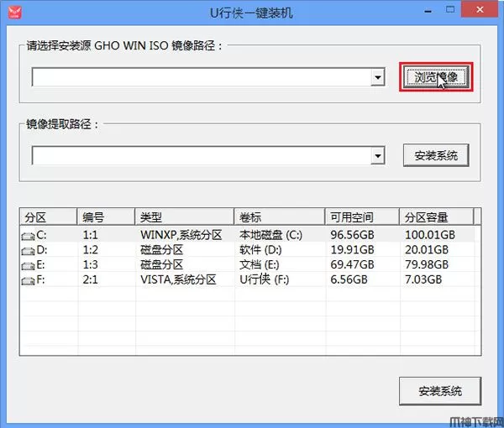Open the 镜像提取路径 dropdown arrow

pos(378,156)
